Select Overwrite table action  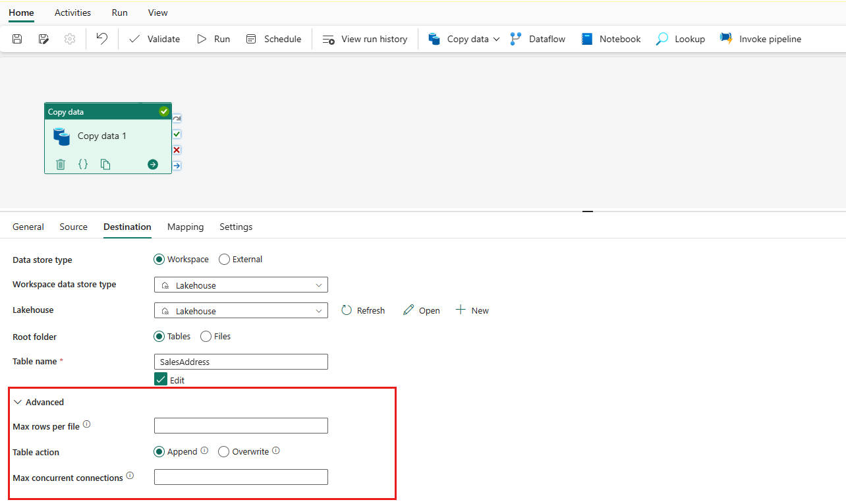point(224,452)
